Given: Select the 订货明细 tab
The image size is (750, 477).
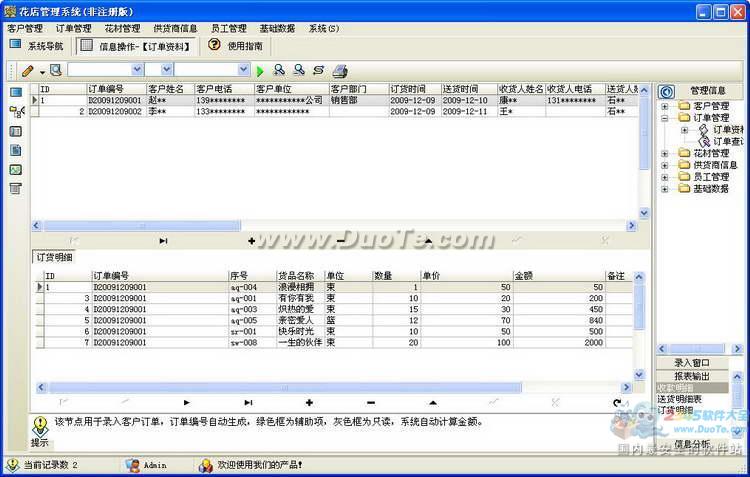Looking at the screenshot, I should click(54, 257).
